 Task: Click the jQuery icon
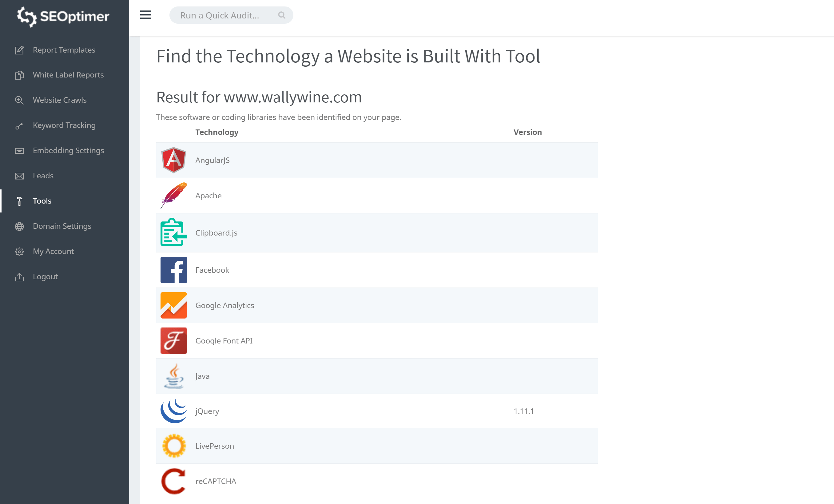(174, 411)
